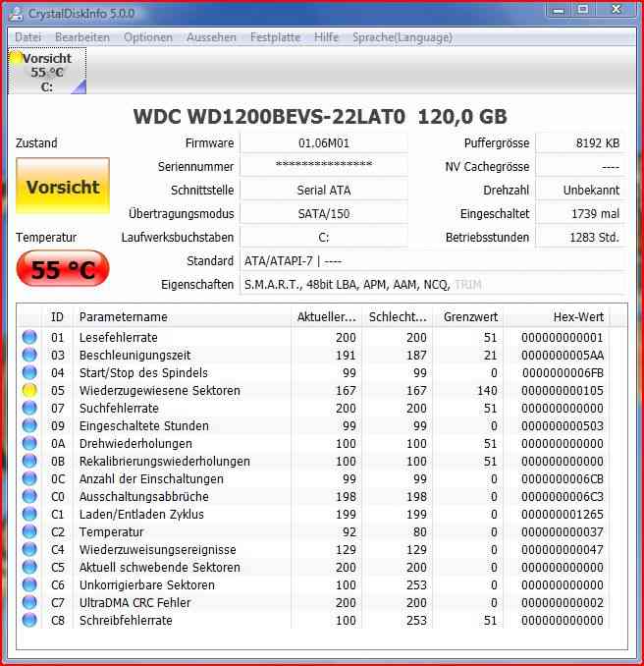Viewport: 644px width, 666px height.
Task: Click the Hex-Wert column header
Action: (x=557, y=317)
